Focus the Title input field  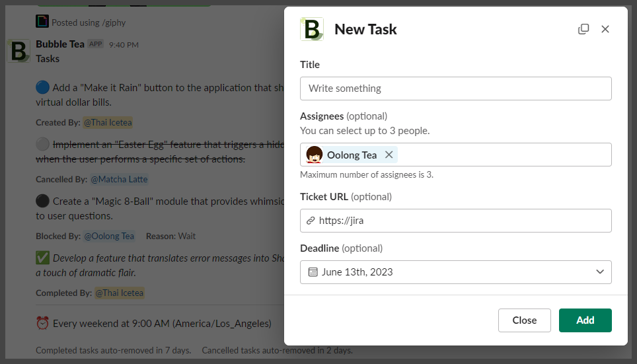point(456,89)
